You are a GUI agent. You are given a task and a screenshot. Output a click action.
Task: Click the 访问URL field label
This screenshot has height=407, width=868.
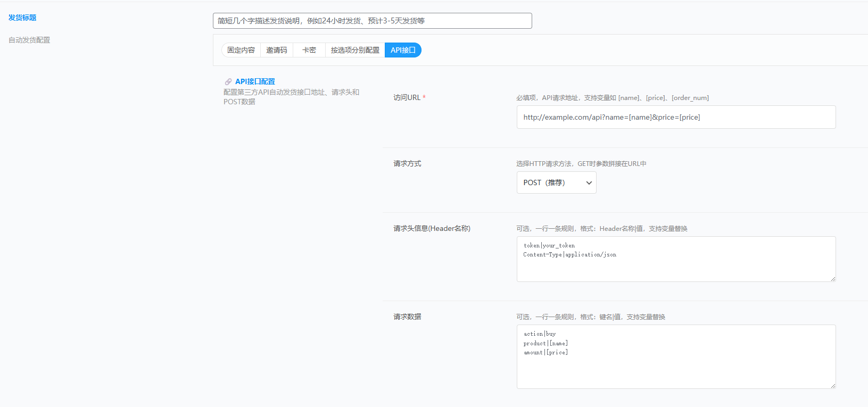[407, 97]
